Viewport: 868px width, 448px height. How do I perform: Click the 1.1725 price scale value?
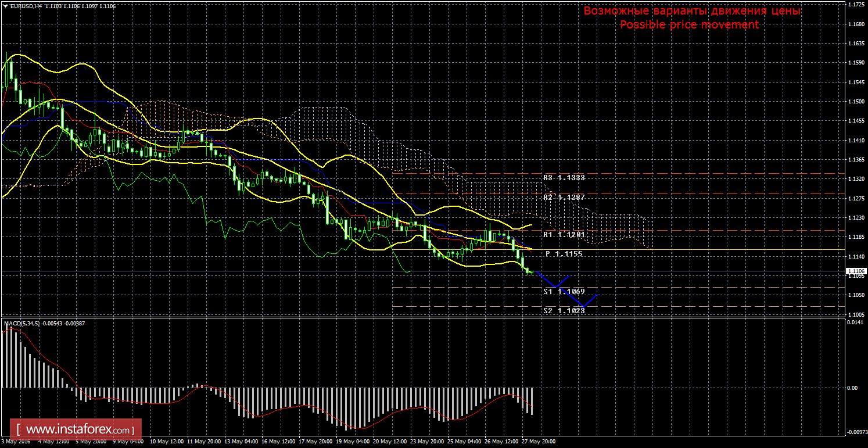pyautogui.click(x=855, y=5)
